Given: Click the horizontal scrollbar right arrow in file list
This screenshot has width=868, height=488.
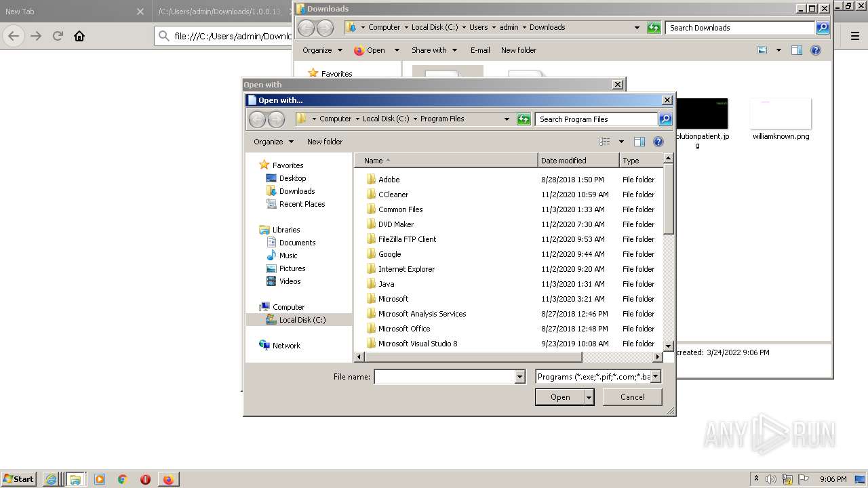Looking at the screenshot, I should point(657,357).
